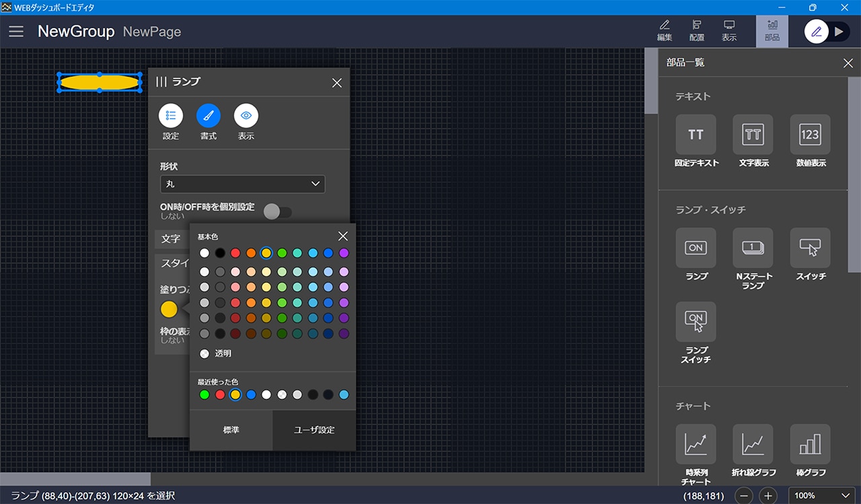
Task: Choose the 透明 transparent color option
Action: [204, 353]
